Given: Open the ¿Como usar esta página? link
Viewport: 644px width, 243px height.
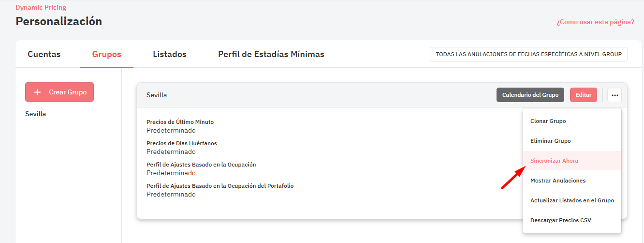Looking at the screenshot, I should pos(595,22).
